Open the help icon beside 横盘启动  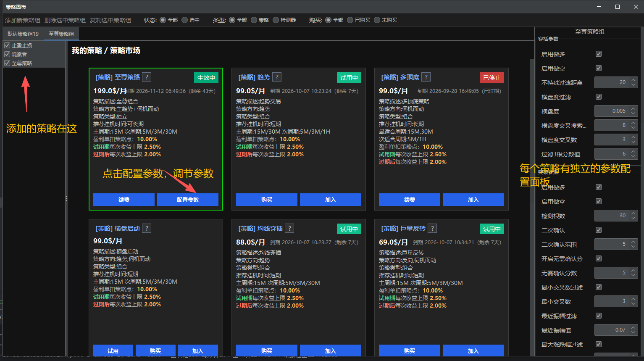(147, 228)
